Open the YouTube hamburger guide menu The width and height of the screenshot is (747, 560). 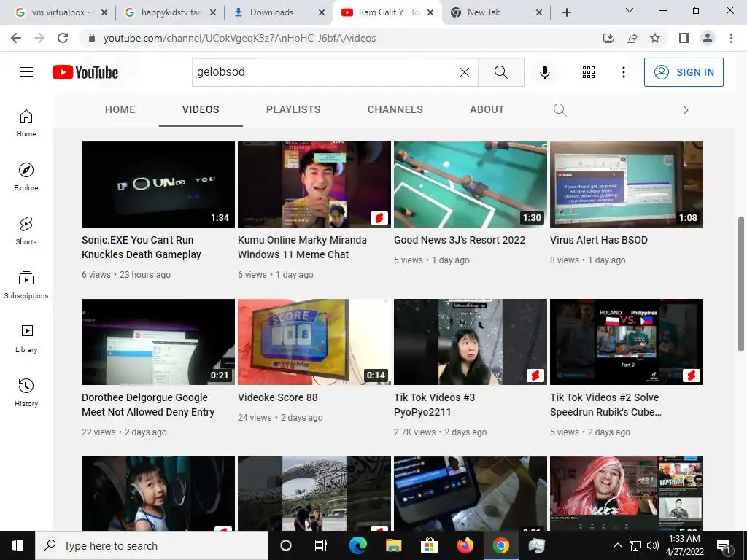point(26,72)
